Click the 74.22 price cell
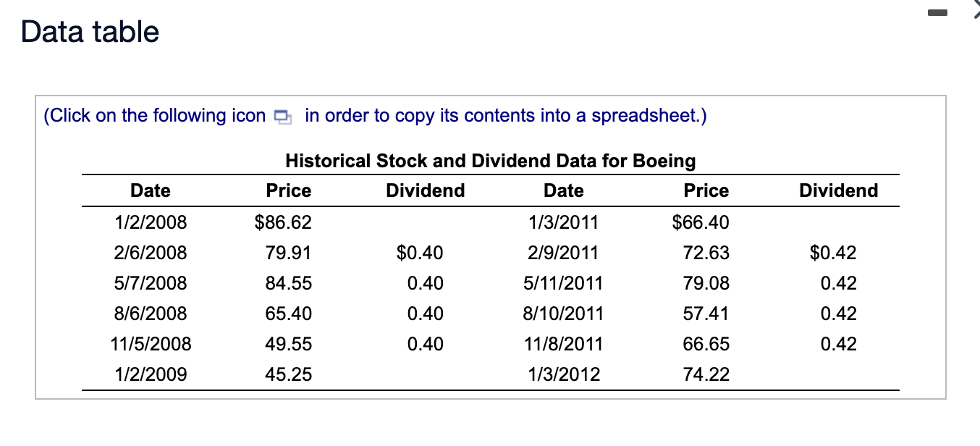980x446 pixels. 706,374
